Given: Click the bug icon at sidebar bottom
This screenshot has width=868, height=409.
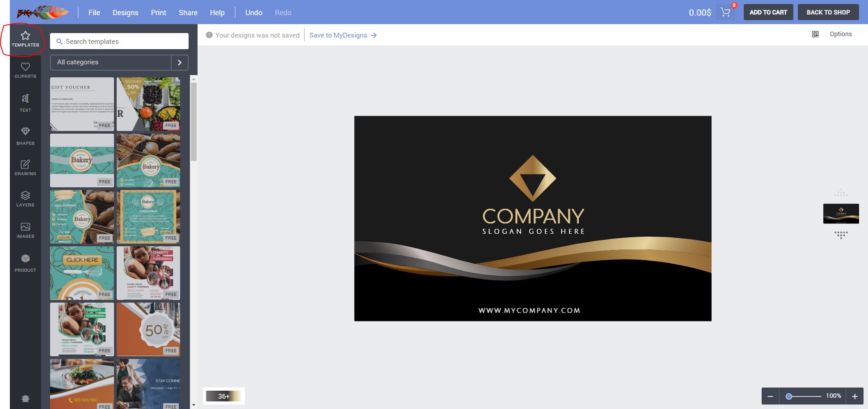Looking at the screenshot, I should [25, 399].
